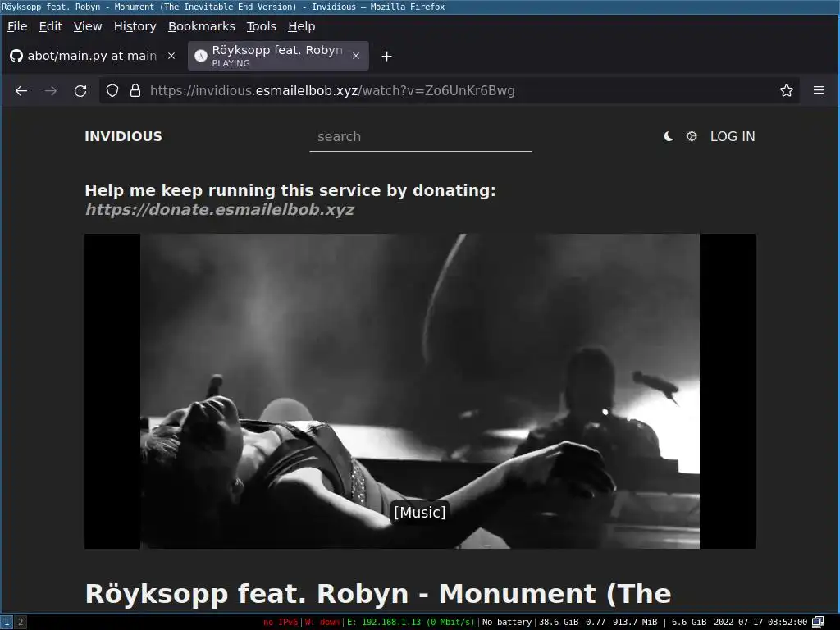
Task: Click the forward navigation arrow
Action: click(51, 91)
